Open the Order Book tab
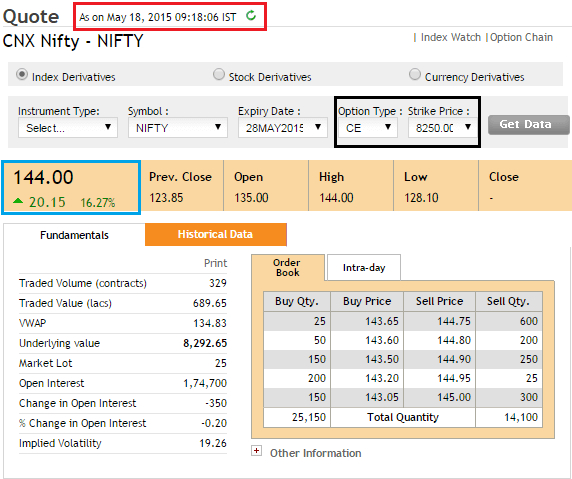 point(287,267)
